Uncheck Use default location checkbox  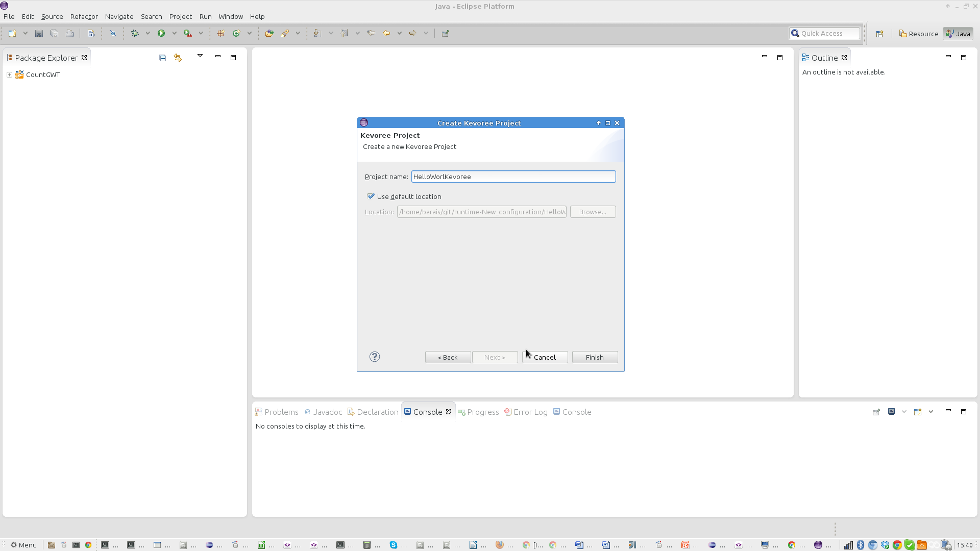point(371,196)
